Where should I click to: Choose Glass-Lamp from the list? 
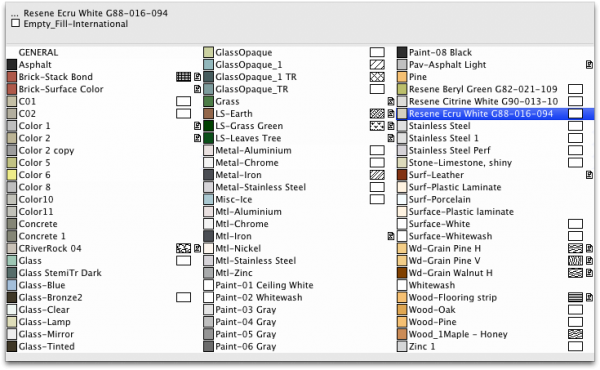[x=45, y=322]
